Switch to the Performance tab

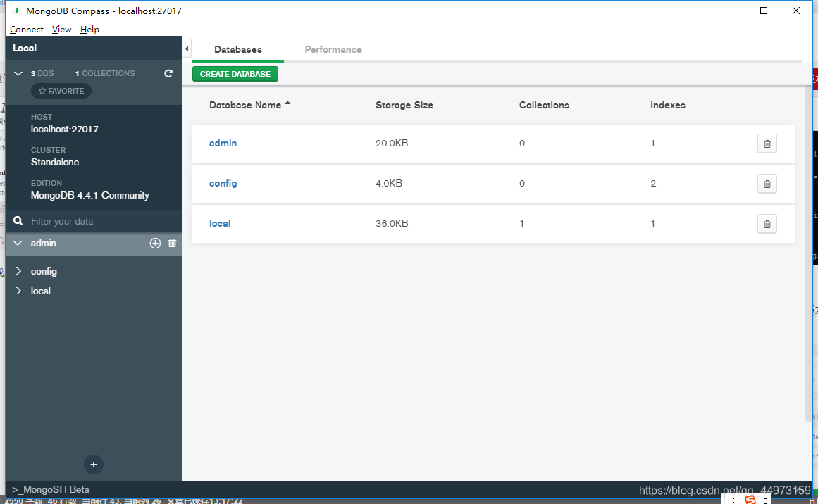(x=333, y=49)
